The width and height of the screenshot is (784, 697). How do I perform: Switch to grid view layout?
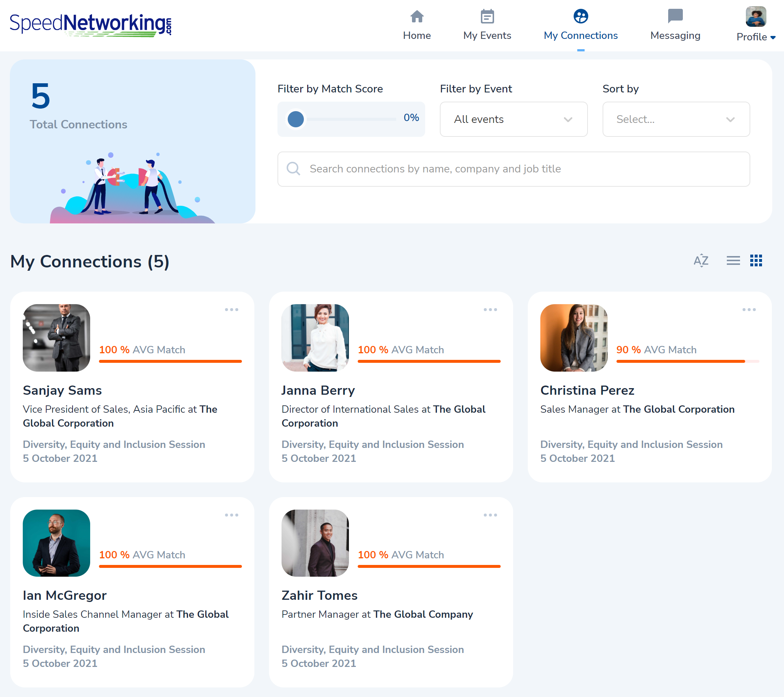point(756,260)
